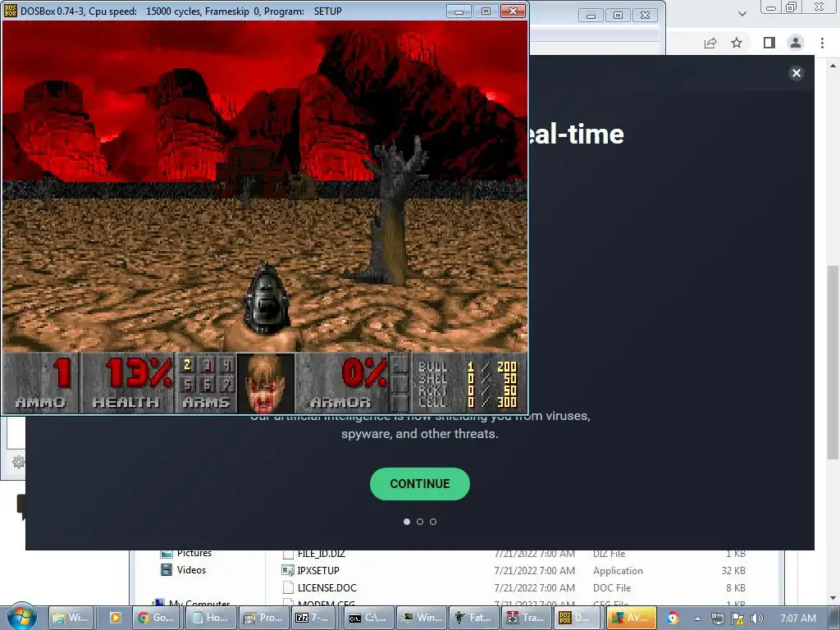840x630 pixels.
Task: Switch to the DOSBox taskbar item
Action: pyautogui.click(x=579, y=618)
